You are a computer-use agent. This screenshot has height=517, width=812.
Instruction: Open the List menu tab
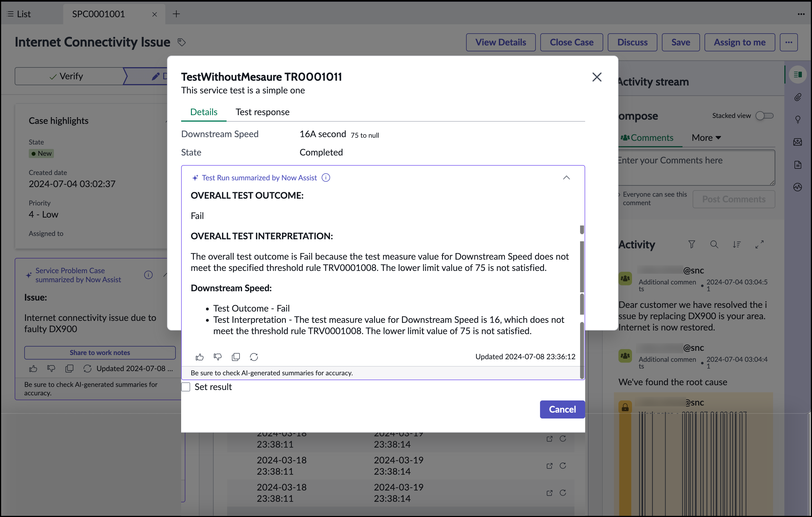click(19, 14)
